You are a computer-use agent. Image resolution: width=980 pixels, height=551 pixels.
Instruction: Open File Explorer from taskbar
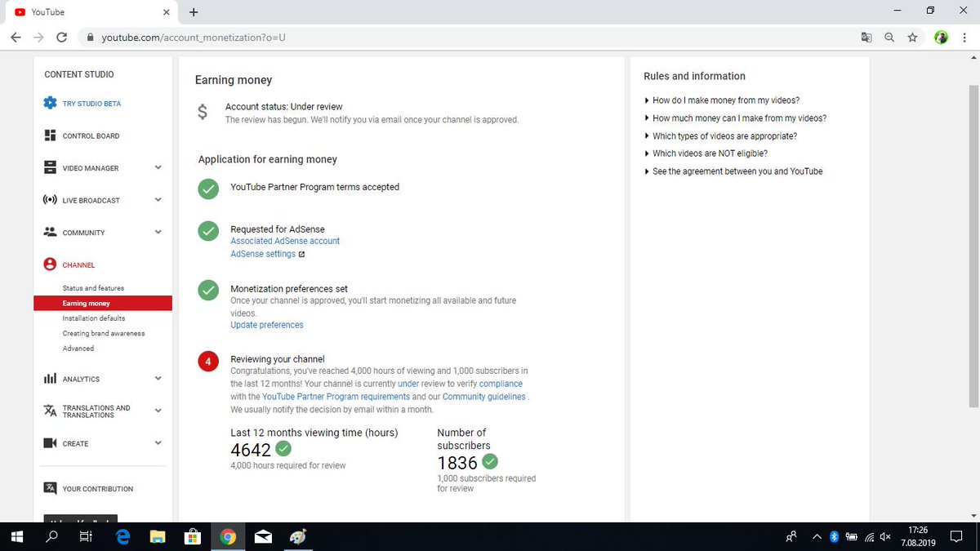click(x=158, y=536)
